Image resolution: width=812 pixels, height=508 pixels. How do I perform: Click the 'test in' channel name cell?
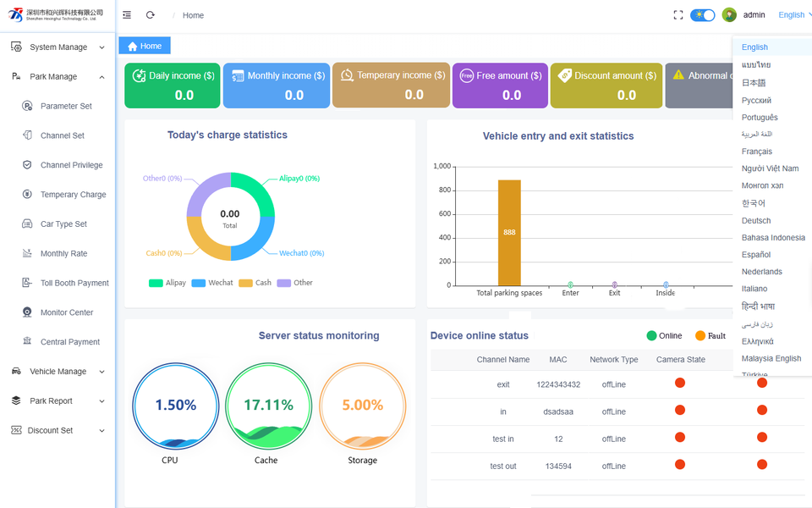(502, 439)
